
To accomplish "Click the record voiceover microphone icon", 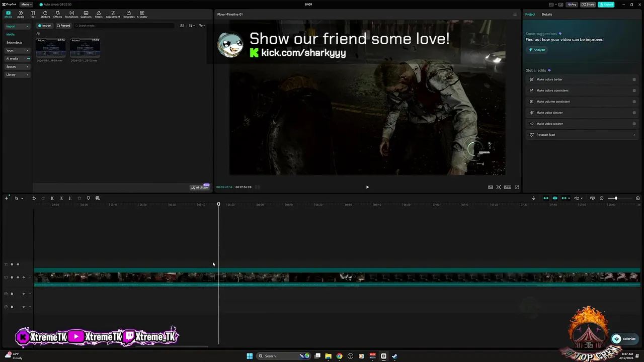I will pos(533,198).
